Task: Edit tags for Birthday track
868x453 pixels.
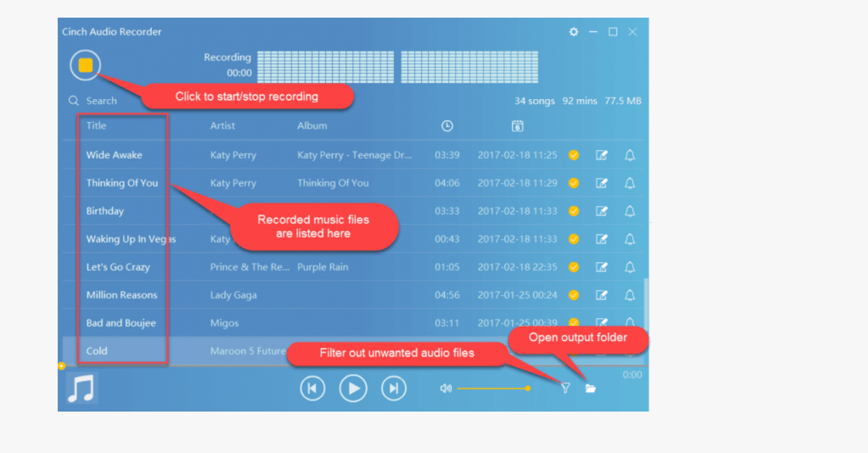Action: pyautogui.click(x=602, y=211)
